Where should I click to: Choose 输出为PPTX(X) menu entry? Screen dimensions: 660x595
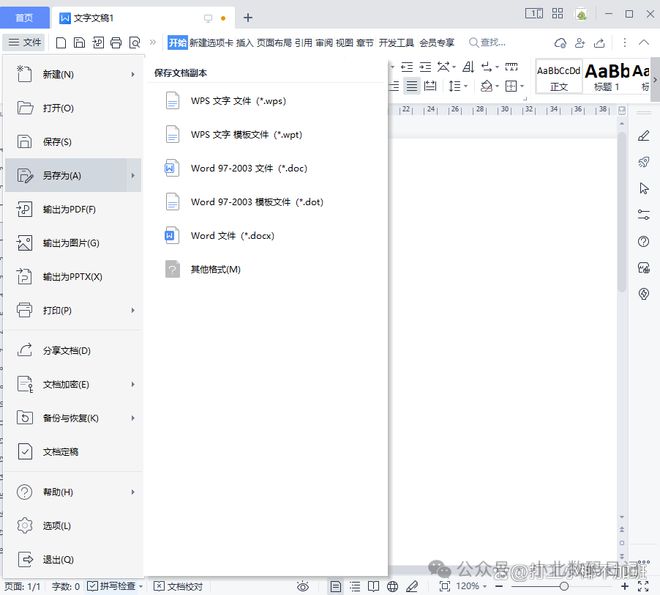[73, 276]
